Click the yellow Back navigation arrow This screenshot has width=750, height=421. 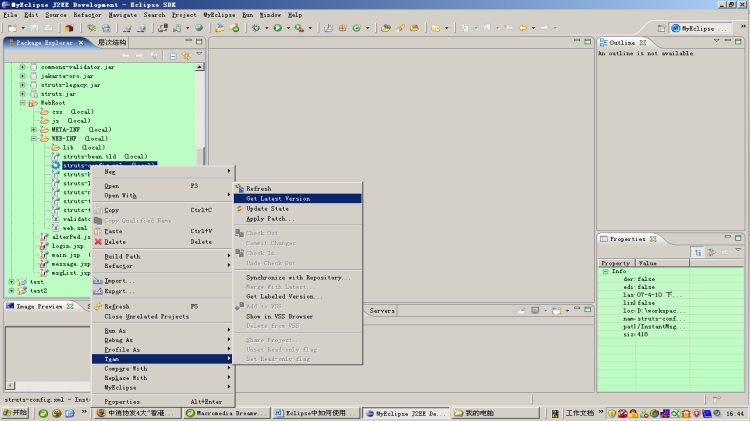(x=523, y=28)
